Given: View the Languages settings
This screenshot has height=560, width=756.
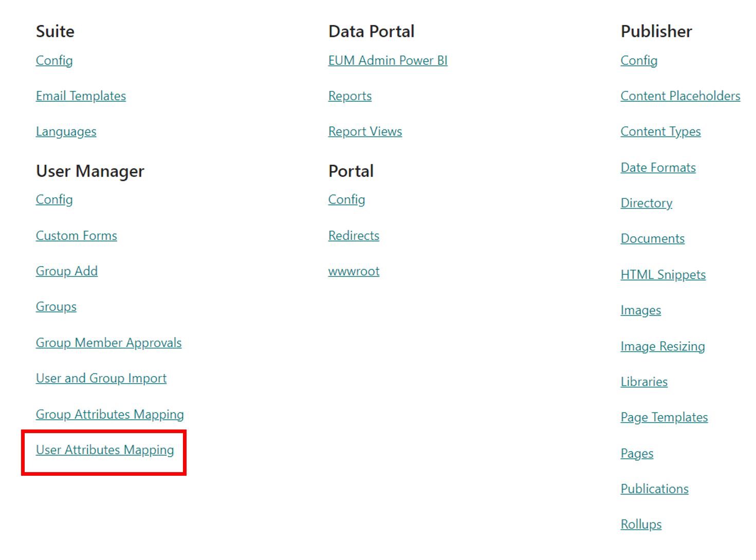Looking at the screenshot, I should pyautogui.click(x=66, y=132).
